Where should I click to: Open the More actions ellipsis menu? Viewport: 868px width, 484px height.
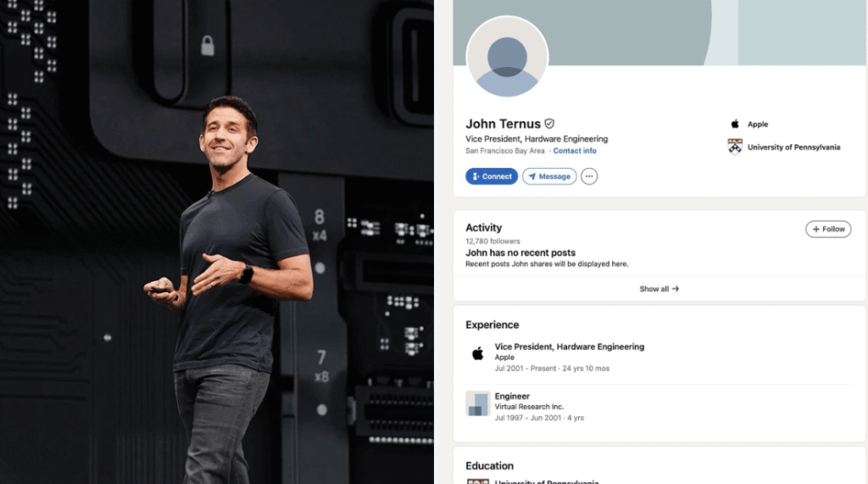coord(589,176)
